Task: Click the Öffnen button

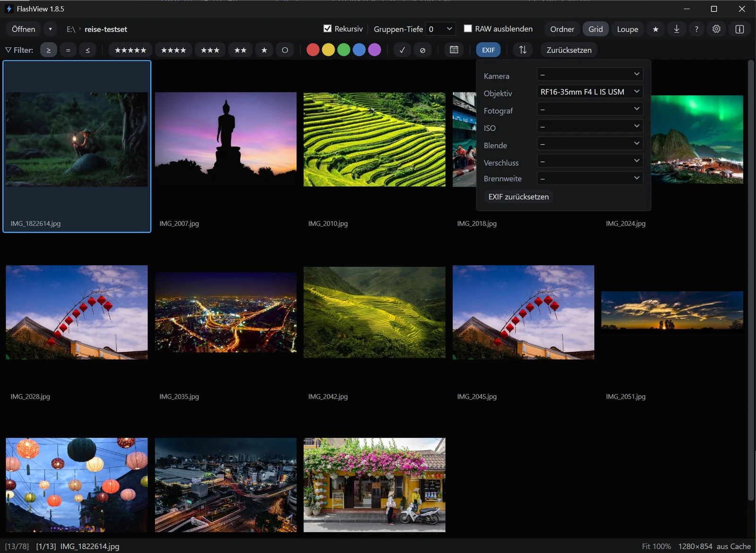Action: click(x=24, y=29)
